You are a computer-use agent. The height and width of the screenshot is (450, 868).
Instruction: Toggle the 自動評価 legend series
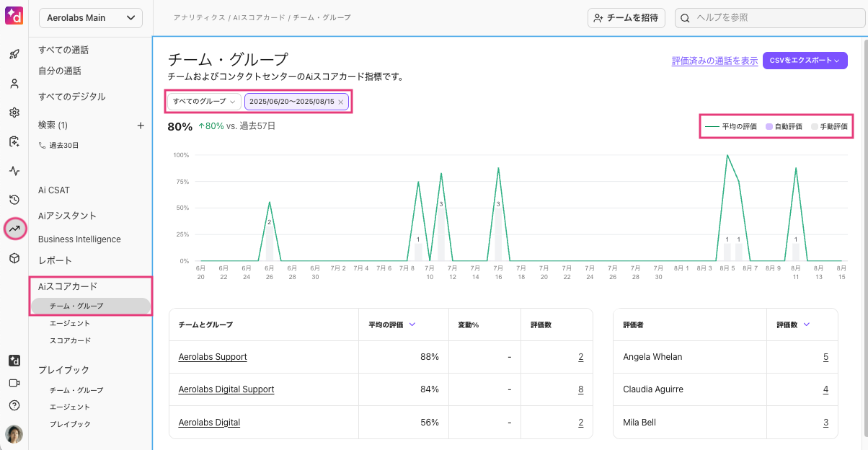(784, 126)
